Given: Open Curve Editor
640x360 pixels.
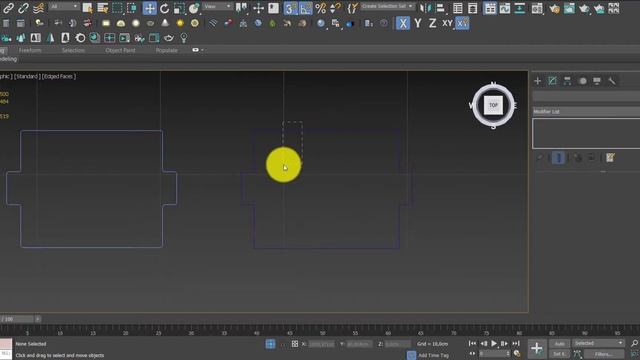Looking at the screenshot, I should (505, 8).
